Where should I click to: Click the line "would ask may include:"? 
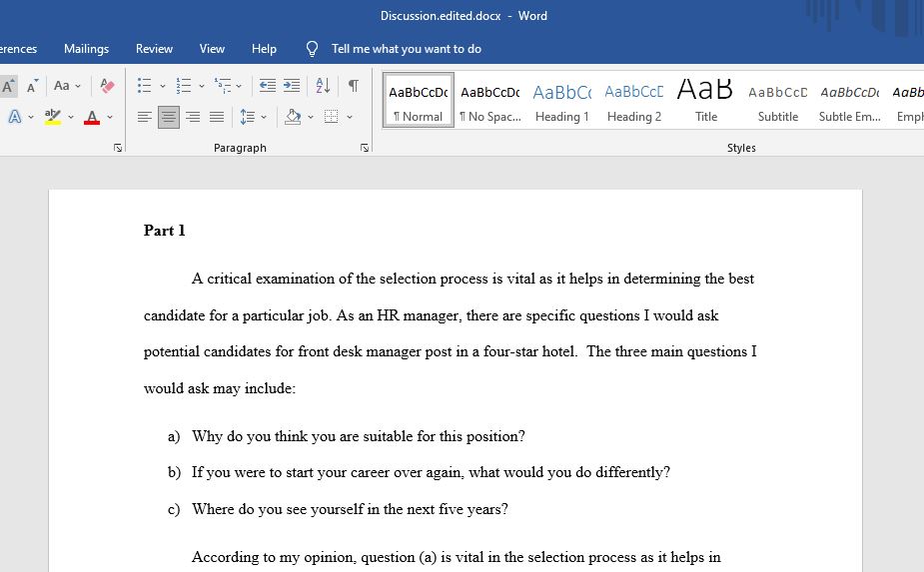[220, 388]
